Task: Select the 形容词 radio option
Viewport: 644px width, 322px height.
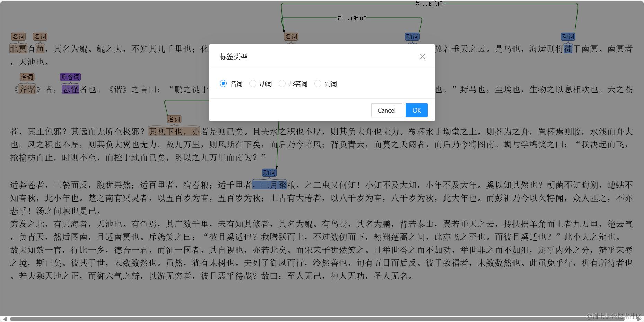Action: coord(282,83)
